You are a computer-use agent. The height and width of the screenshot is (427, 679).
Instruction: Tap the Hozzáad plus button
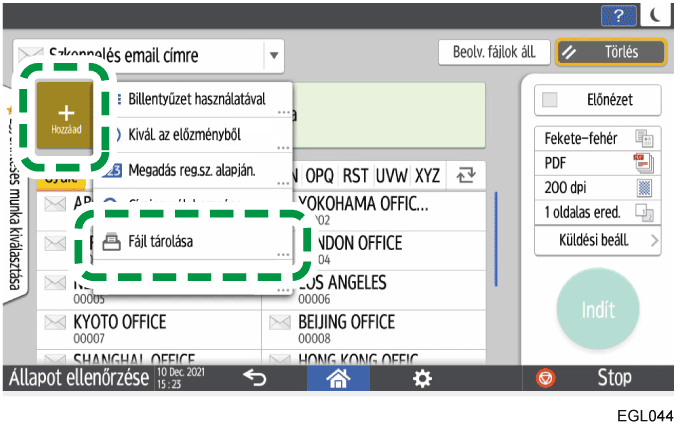(62, 118)
